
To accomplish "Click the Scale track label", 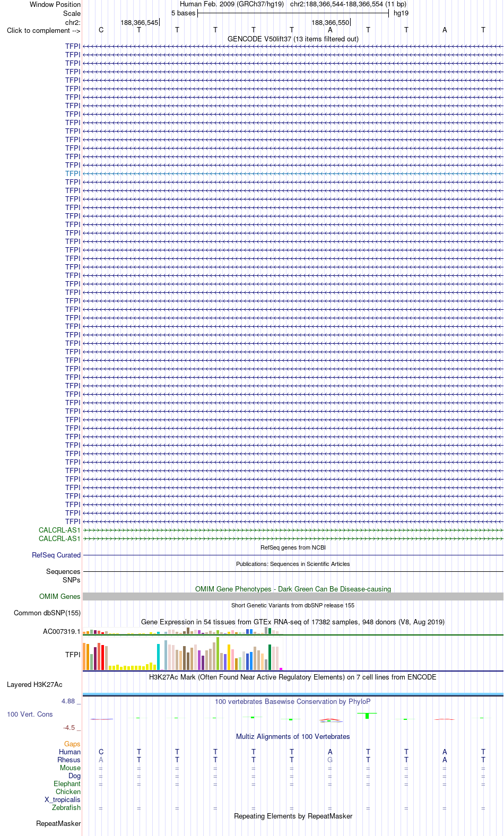I will click(72, 13).
